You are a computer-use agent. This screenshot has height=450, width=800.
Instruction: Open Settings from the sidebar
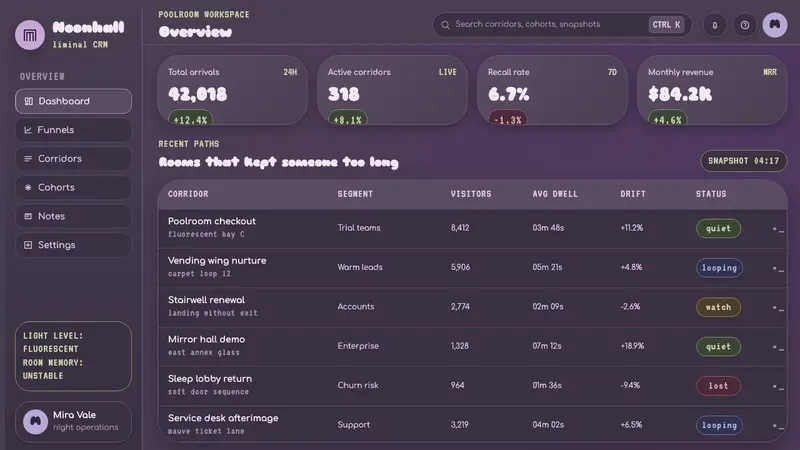[73, 245]
